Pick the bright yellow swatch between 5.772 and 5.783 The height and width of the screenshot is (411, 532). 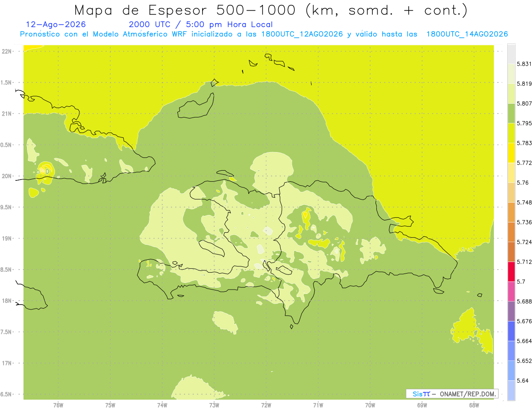511,153
